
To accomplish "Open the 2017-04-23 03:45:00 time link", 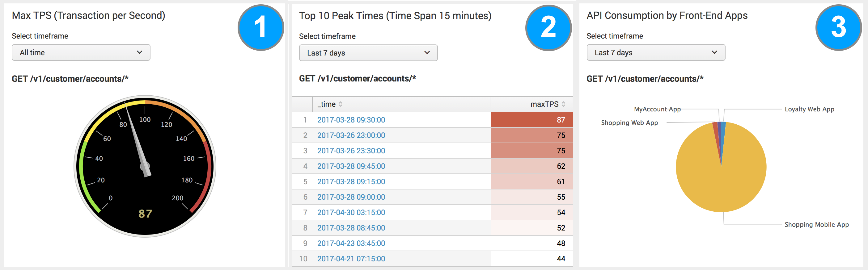I will pyautogui.click(x=351, y=243).
